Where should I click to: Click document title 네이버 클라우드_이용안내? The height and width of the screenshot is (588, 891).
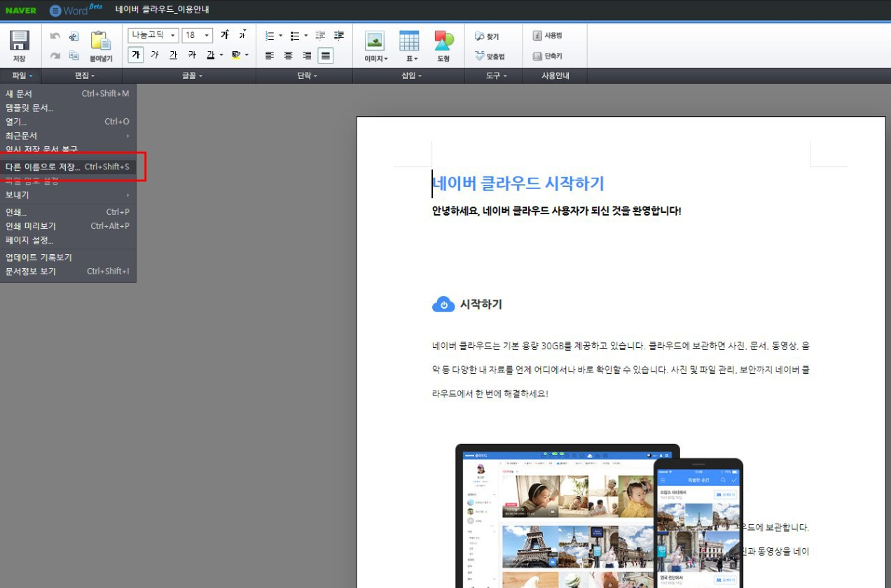[x=163, y=10]
